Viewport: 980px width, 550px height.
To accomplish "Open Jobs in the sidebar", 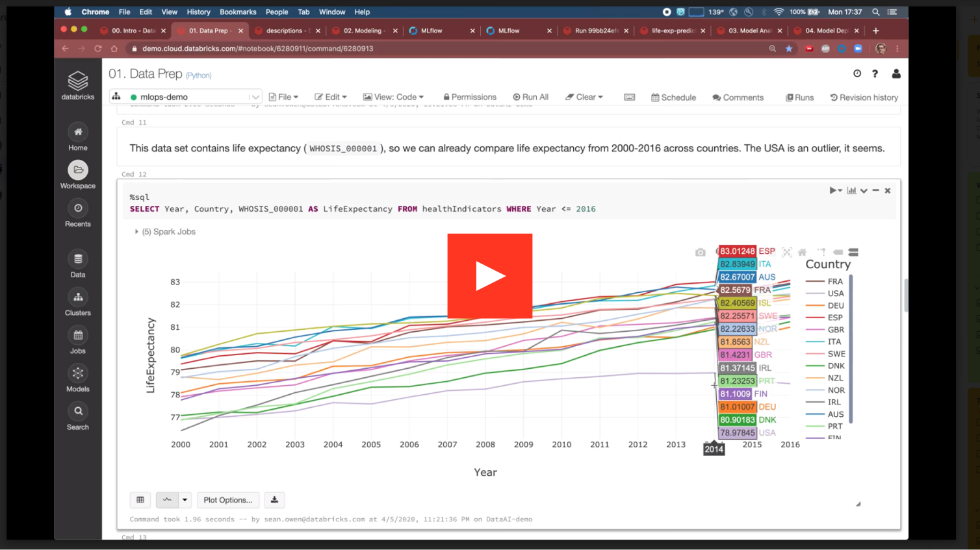I will click(x=78, y=341).
